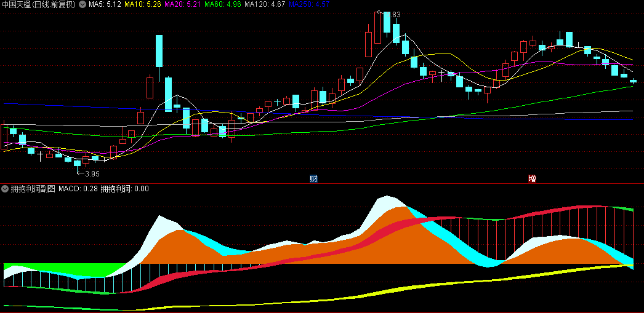The width and height of the screenshot is (644, 313).
Task: Expand the 拥抱利润副图 indicator dropdown arrow
Action: coord(5,189)
